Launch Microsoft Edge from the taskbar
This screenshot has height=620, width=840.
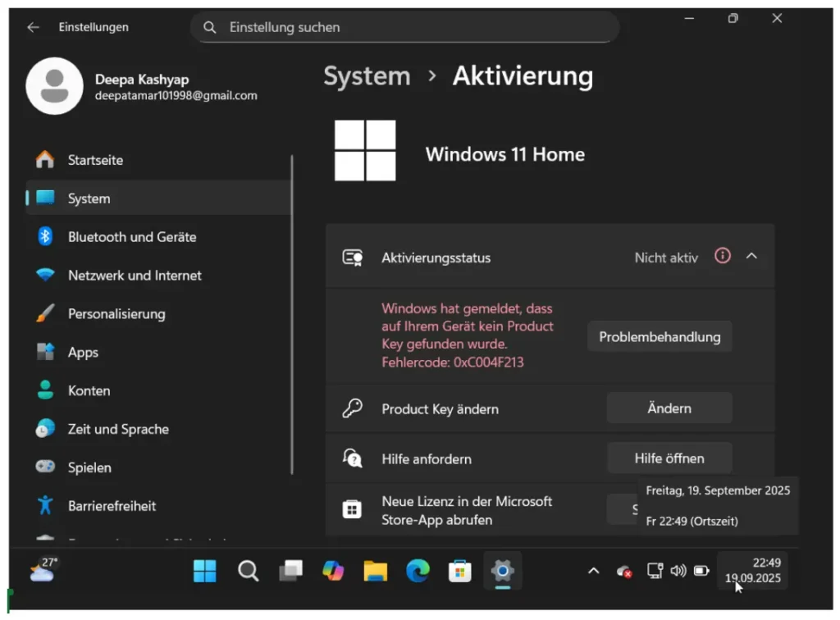[x=418, y=571]
